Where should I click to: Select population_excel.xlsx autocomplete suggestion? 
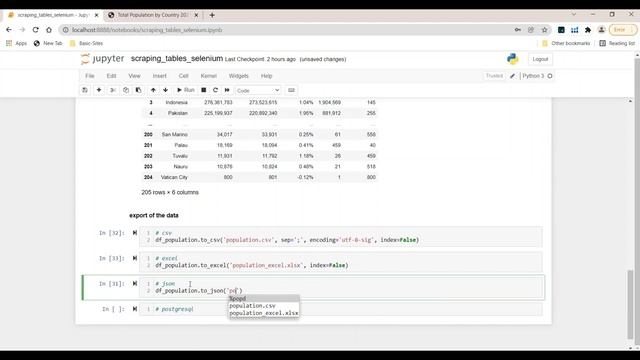click(264, 313)
